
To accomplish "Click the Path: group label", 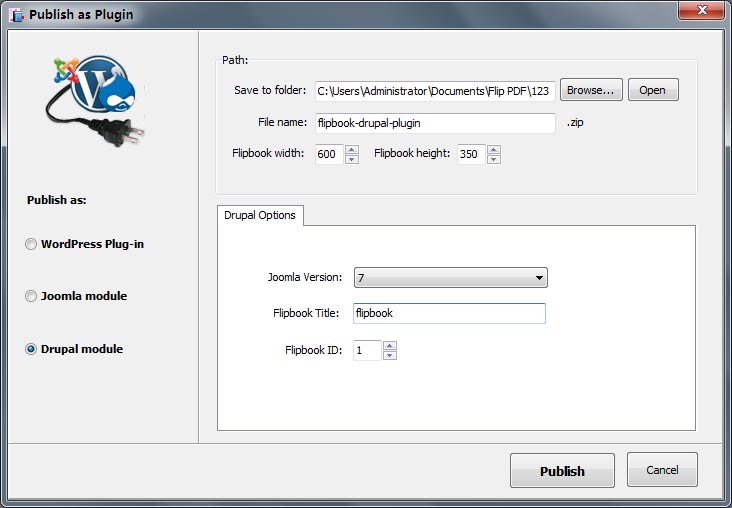I will (235, 60).
